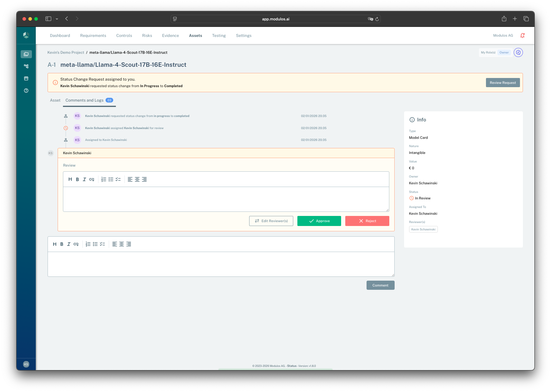Open help via the question mark icon
The height and width of the screenshot is (392, 551).
[x=26, y=91]
